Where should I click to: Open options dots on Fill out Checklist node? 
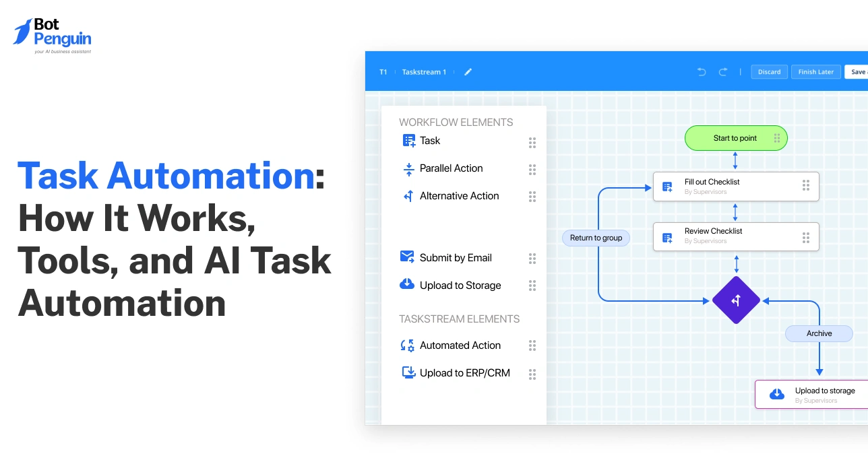pos(806,185)
